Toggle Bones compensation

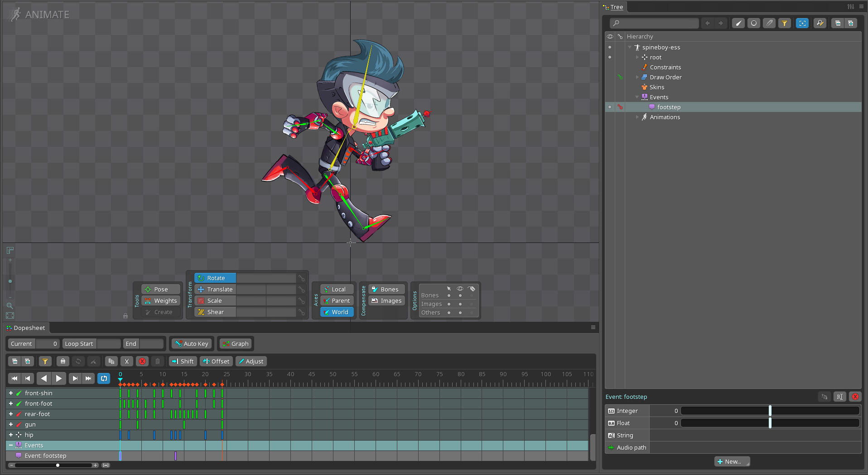pos(386,289)
